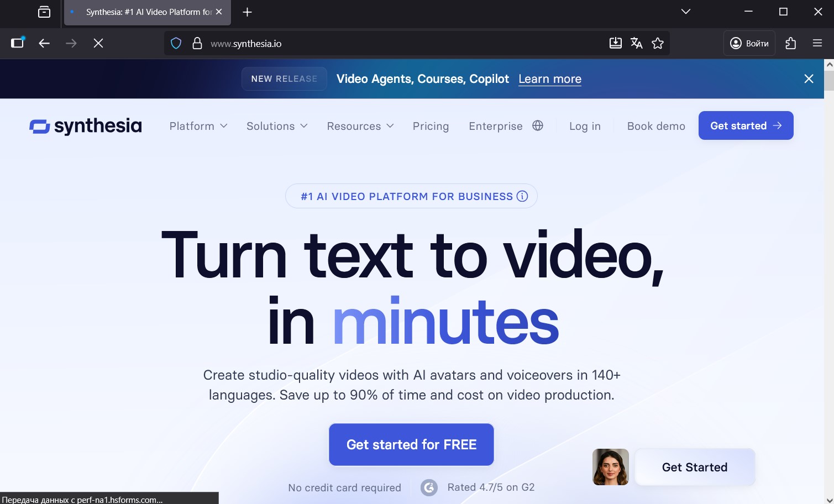Click the AI avatar thumbnail
This screenshot has height=504, width=834.
coord(610,467)
